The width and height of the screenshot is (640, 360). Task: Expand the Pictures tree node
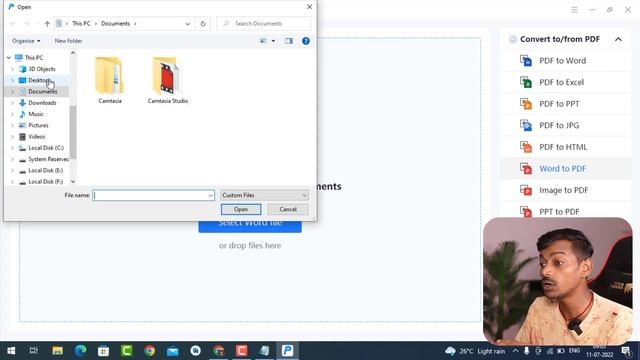(12, 126)
